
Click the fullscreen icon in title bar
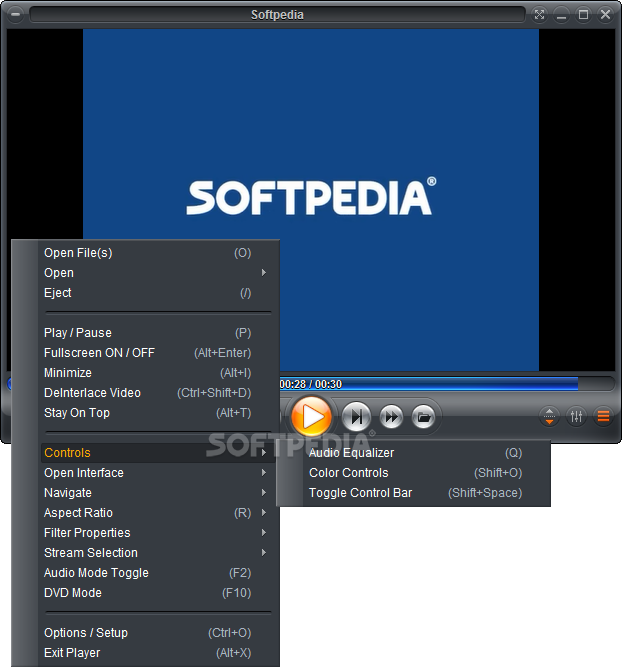pyautogui.click(x=539, y=15)
